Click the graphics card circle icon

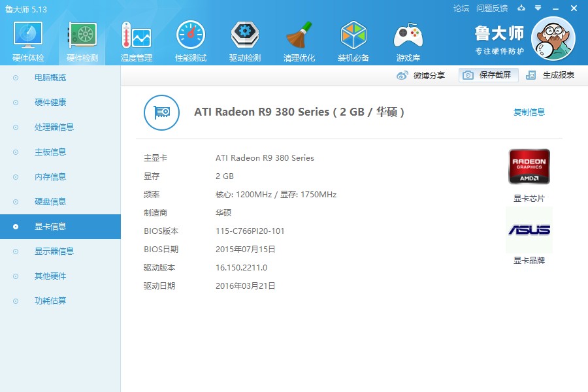(161, 112)
